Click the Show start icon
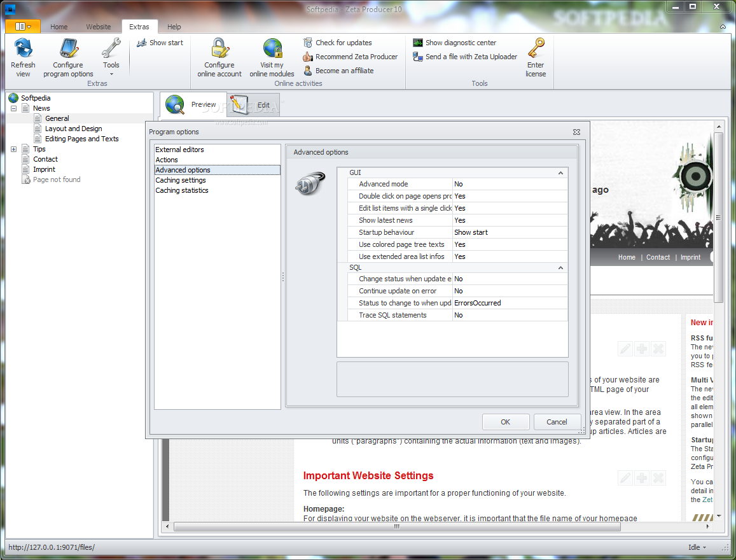Image resolution: width=736 pixels, height=560 pixels. pyautogui.click(x=141, y=43)
